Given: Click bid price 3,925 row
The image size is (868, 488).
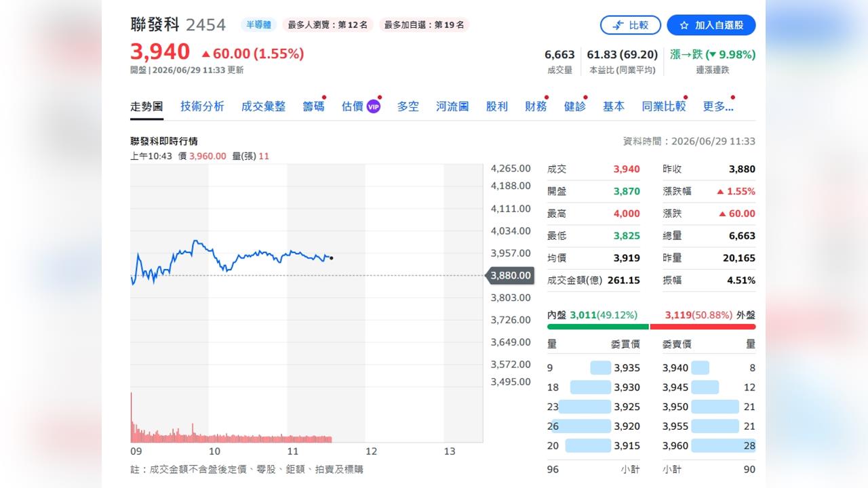Looking at the screenshot, I should (x=594, y=407).
